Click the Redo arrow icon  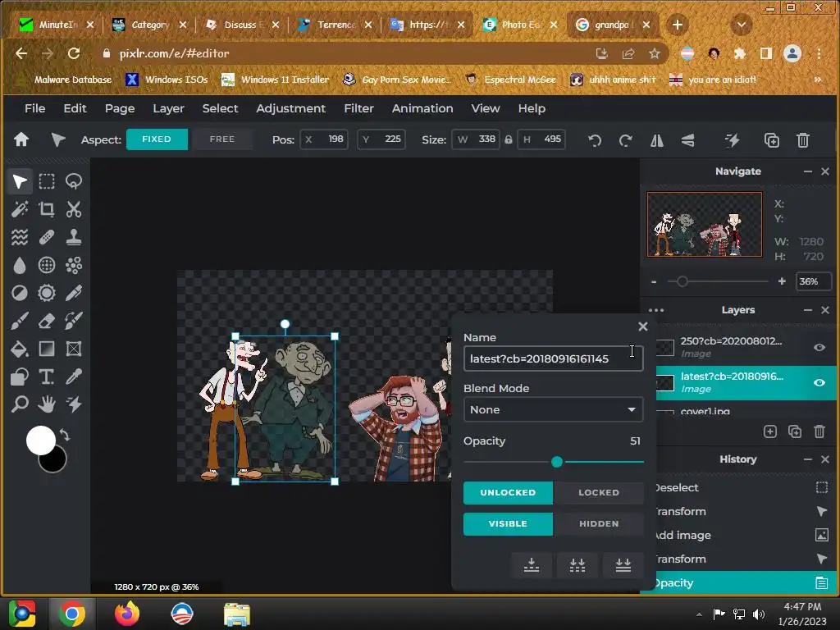[x=625, y=140]
